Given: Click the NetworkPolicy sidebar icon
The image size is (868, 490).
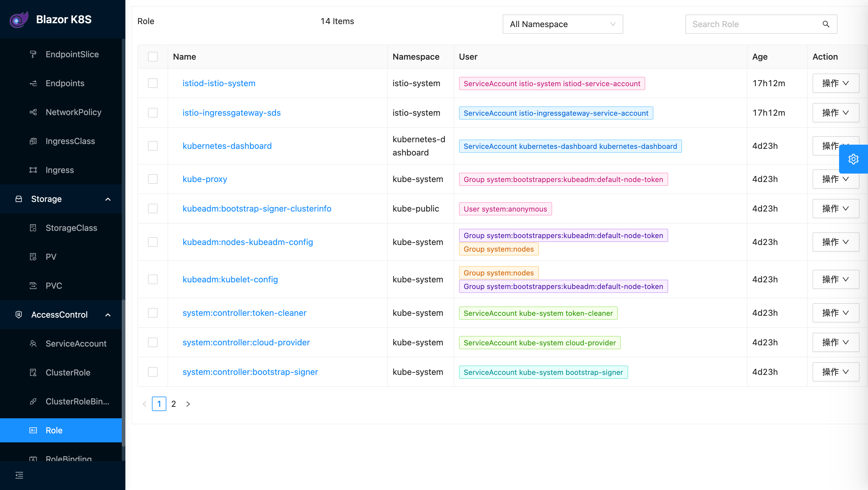Looking at the screenshot, I should [x=33, y=112].
